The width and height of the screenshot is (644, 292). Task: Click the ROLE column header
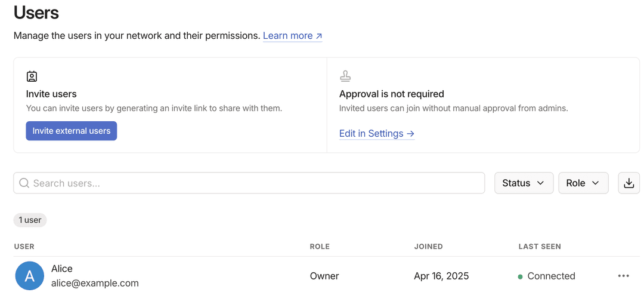pos(320,247)
